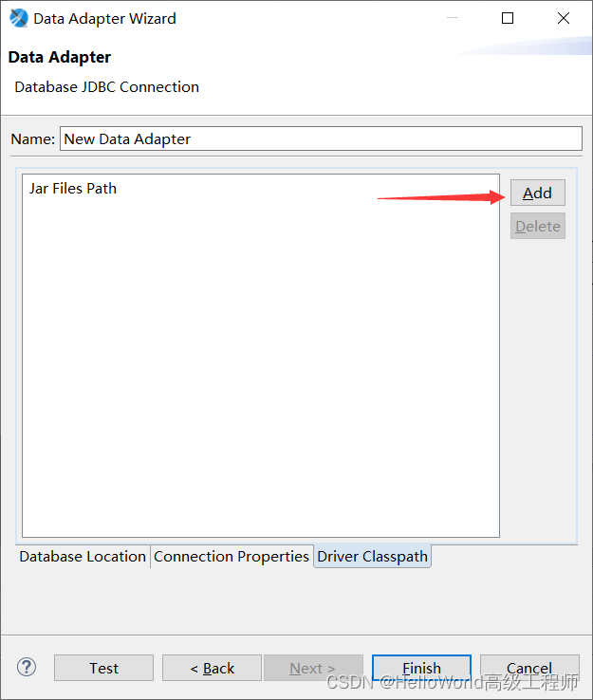Click the disabled Next button
This screenshot has width=593, height=700.
313,668
